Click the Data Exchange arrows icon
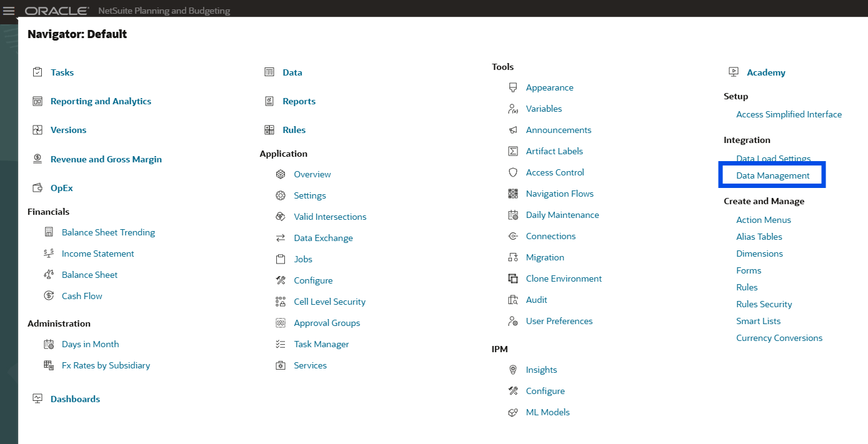This screenshot has width=868, height=444. 281,238
